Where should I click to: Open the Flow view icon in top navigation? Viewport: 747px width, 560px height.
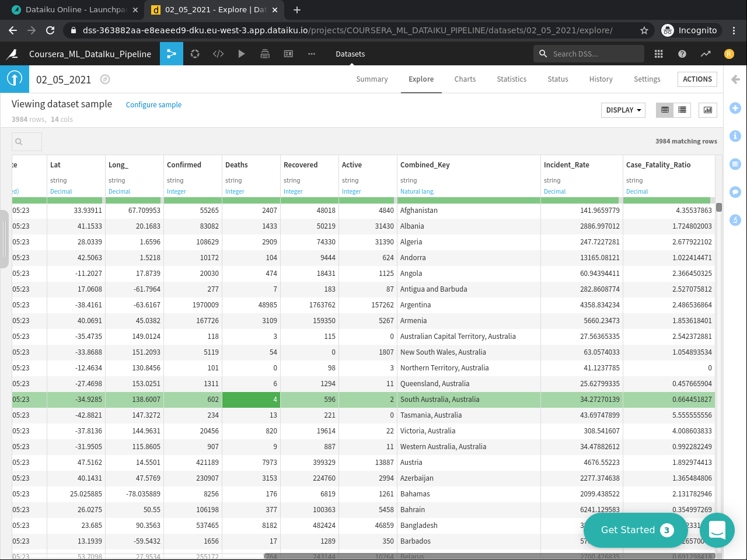pyautogui.click(x=172, y=54)
